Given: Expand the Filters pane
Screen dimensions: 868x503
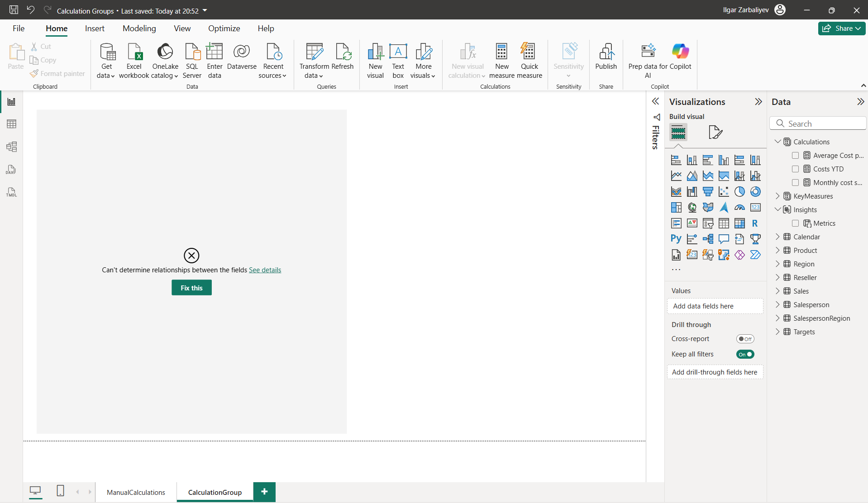Looking at the screenshot, I should click(x=655, y=101).
